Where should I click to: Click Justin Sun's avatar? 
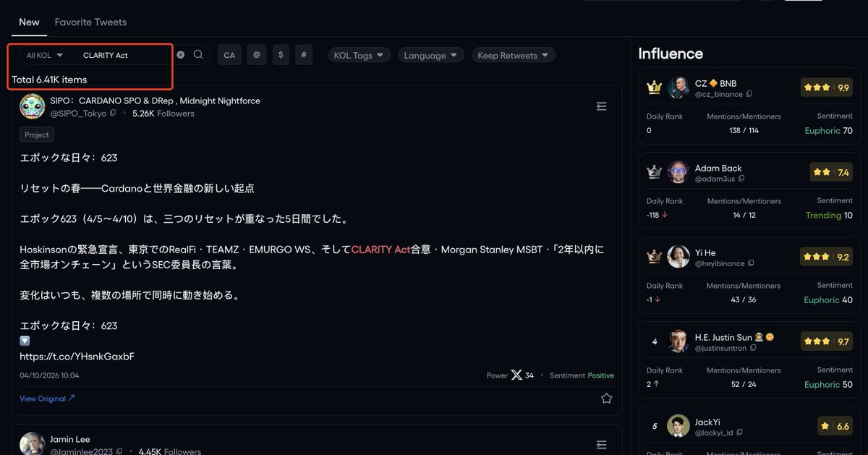[678, 341]
